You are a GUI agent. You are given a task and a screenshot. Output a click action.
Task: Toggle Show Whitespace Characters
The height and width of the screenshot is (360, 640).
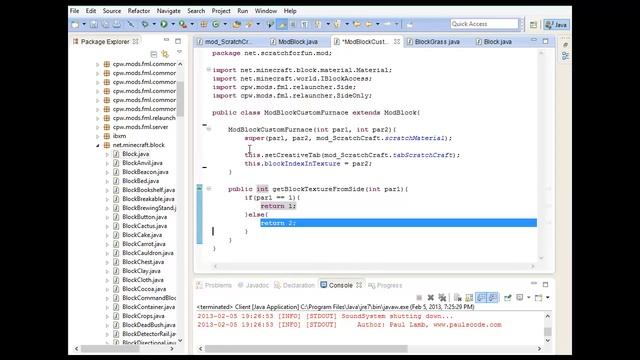[304, 24]
